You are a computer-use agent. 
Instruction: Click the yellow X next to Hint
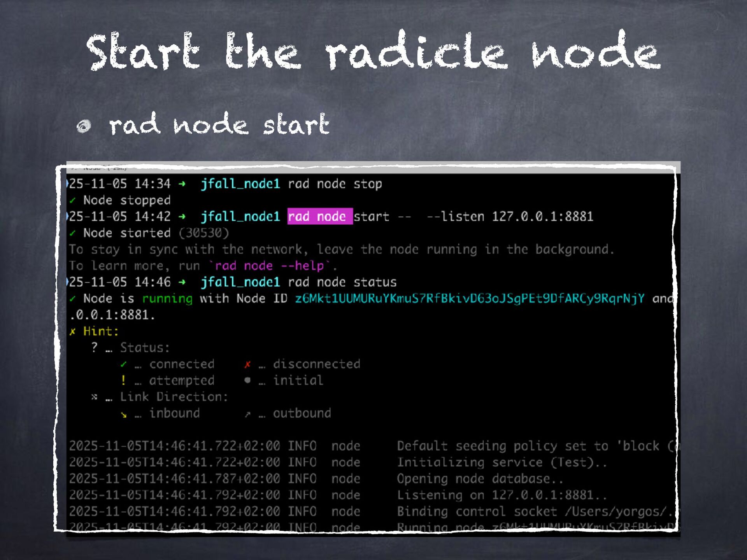click(x=72, y=332)
